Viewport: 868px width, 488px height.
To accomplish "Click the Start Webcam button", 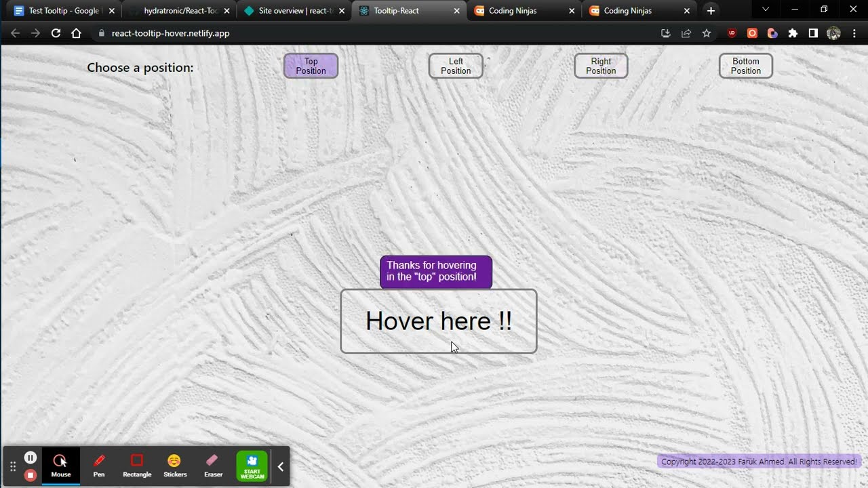I will tap(252, 466).
